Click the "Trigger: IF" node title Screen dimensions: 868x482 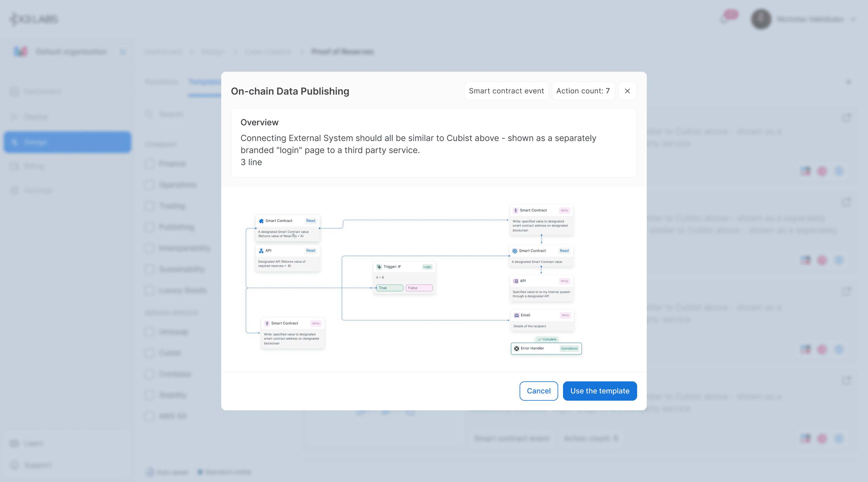pos(392,267)
